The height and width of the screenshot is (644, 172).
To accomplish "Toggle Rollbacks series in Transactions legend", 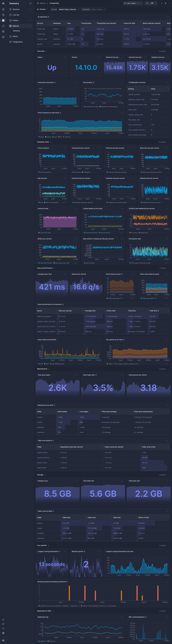I will pyautogui.click(x=86, y=172).
